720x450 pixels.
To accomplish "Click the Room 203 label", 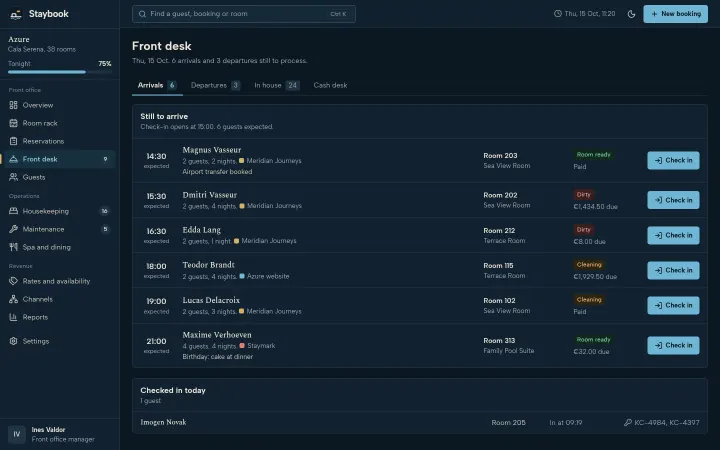I will [x=500, y=156].
